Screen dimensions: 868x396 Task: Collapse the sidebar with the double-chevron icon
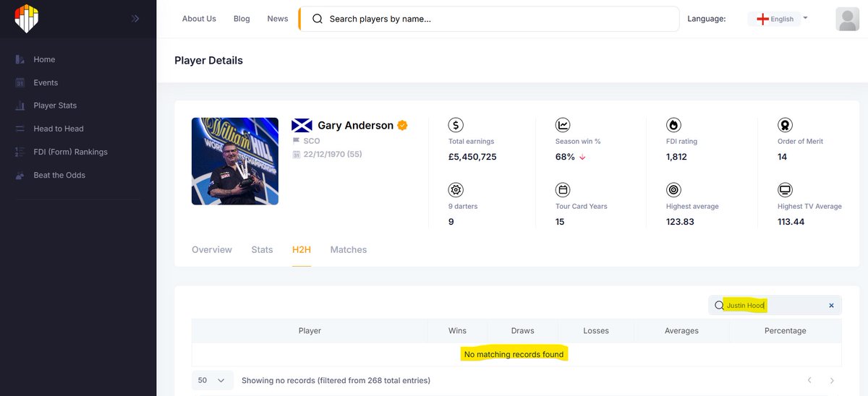[x=135, y=19]
